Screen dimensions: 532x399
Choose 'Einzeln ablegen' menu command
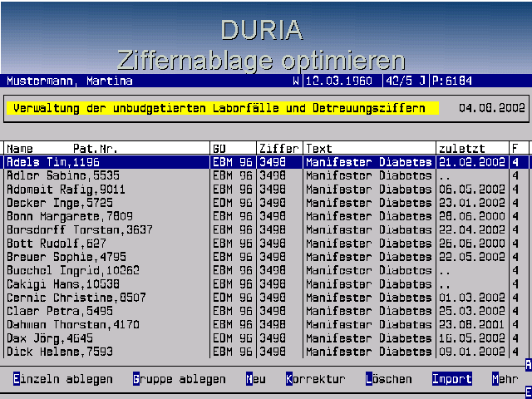coord(63,379)
